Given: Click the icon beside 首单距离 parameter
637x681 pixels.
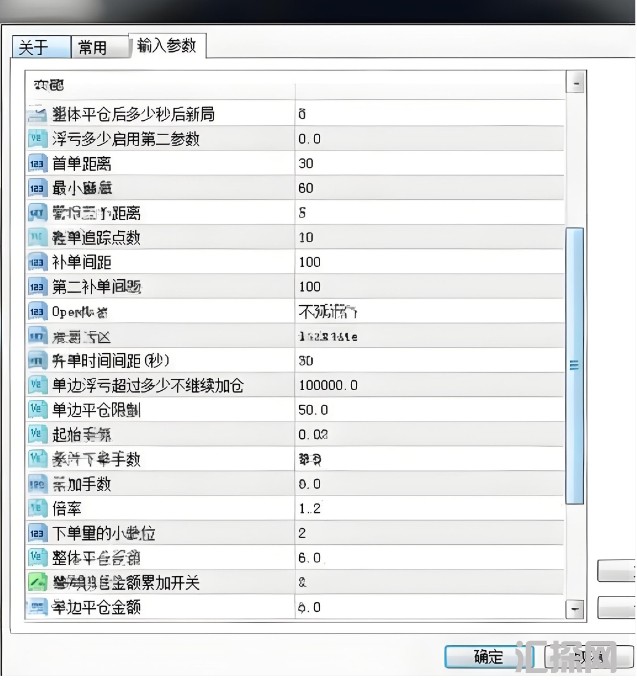Looking at the screenshot, I should point(37,164).
